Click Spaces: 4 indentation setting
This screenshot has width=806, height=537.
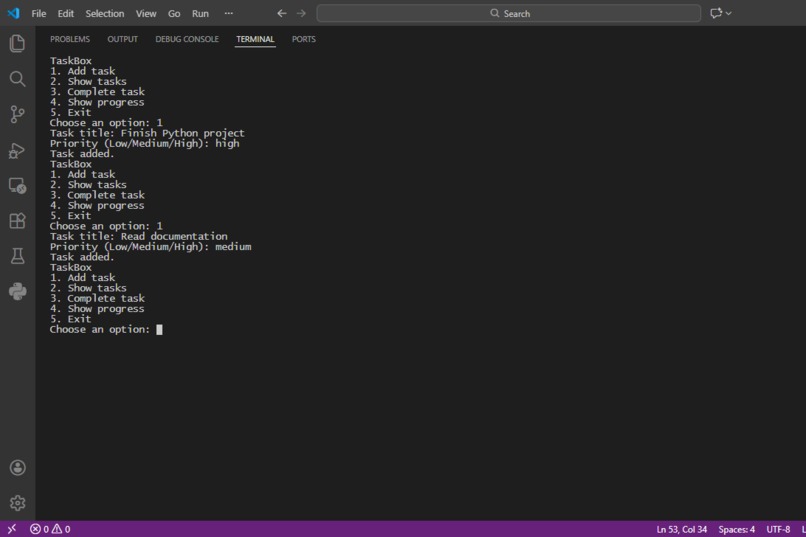[x=737, y=529]
